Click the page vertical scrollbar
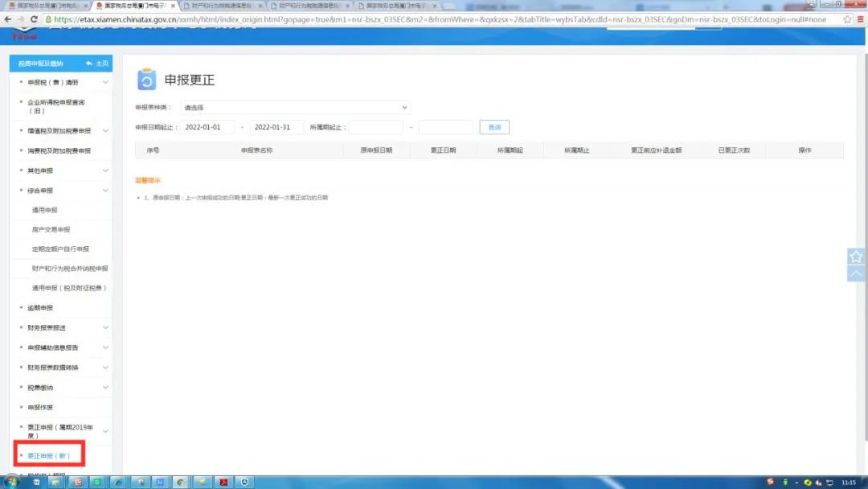Viewport: 868px width, 489px height. click(865, 249)
